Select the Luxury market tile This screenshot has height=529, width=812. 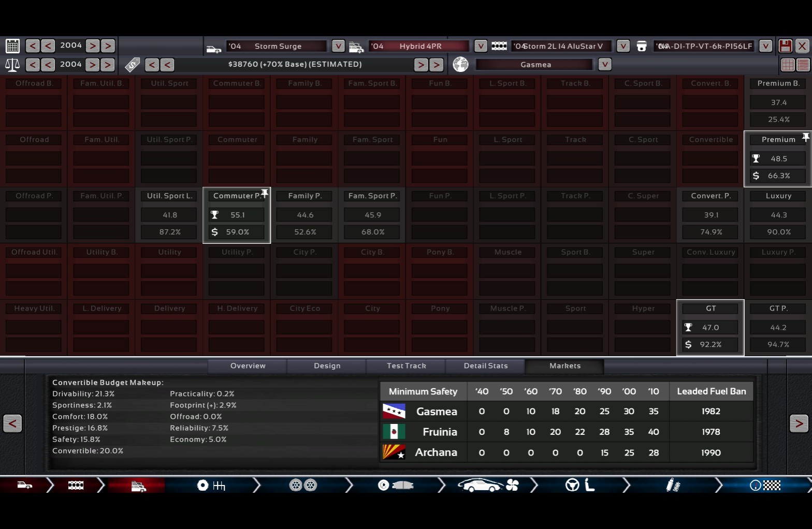pos(778,215)
